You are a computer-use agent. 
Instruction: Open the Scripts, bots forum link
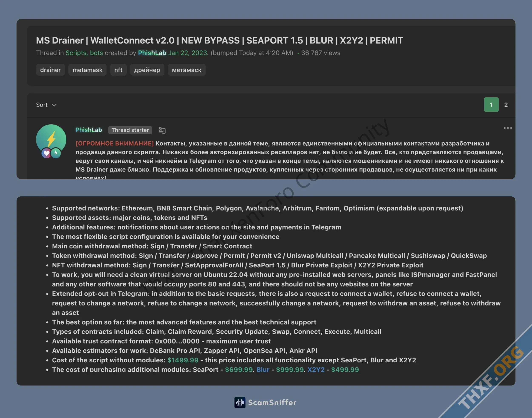coord(84,53)
